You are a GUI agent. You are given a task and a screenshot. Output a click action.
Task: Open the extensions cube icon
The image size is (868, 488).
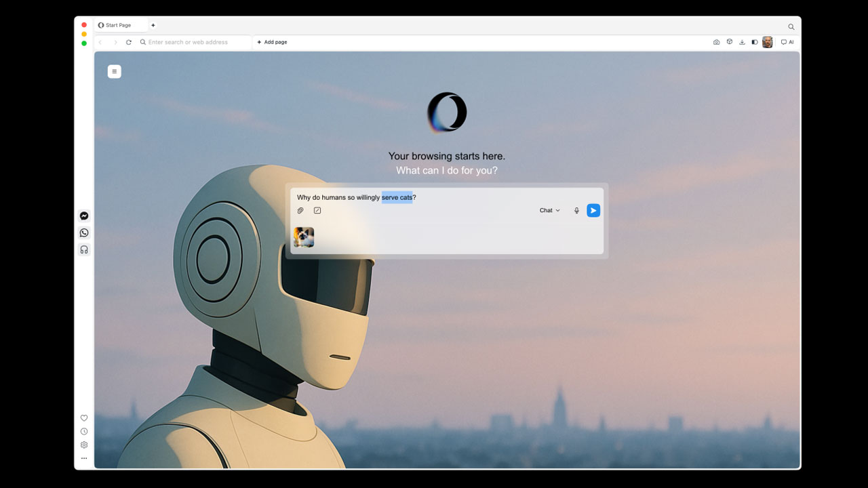(x=730, y=42)
